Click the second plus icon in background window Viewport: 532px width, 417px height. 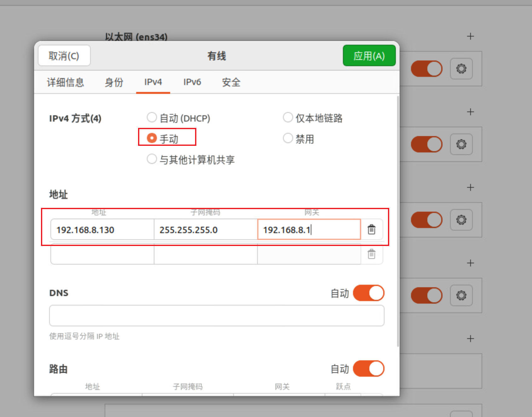click(470, 112)
